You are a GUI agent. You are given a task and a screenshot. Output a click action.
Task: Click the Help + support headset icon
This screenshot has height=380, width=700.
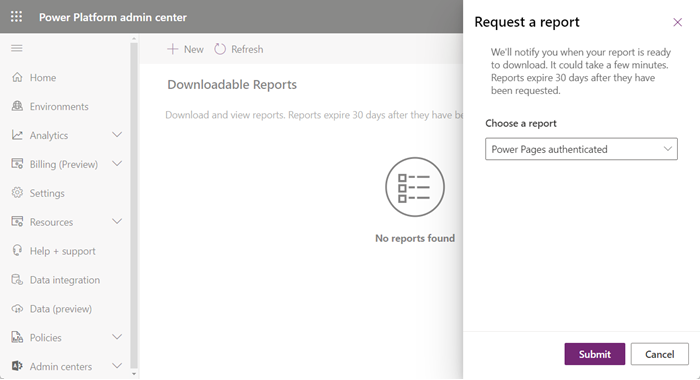click(x=17, y=251)
